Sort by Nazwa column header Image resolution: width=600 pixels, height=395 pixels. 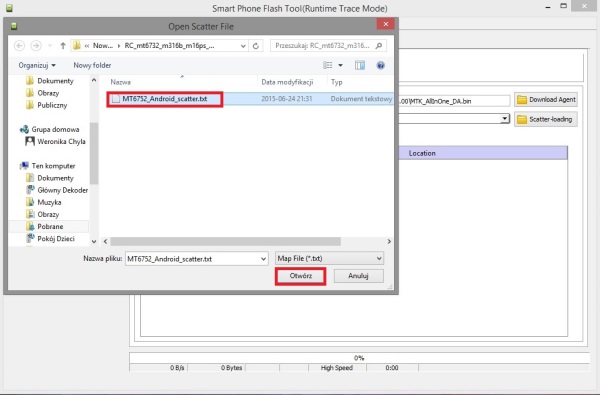coord(121,82)
